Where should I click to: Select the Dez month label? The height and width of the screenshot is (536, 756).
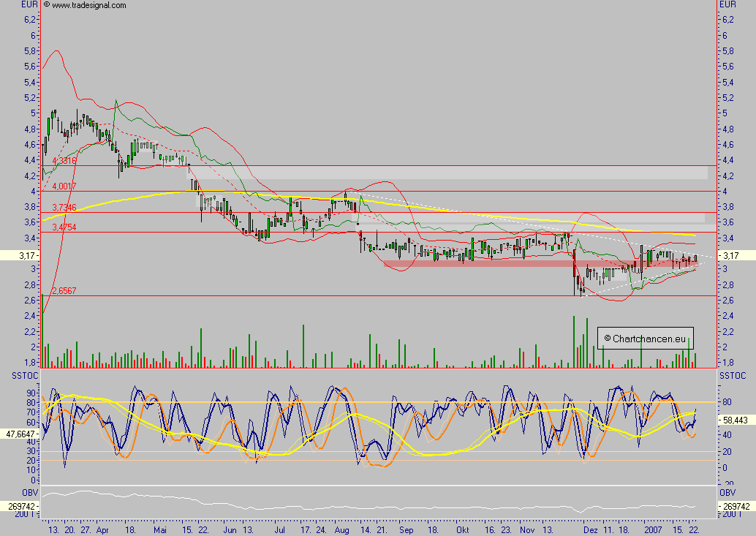tap(591, 530)
